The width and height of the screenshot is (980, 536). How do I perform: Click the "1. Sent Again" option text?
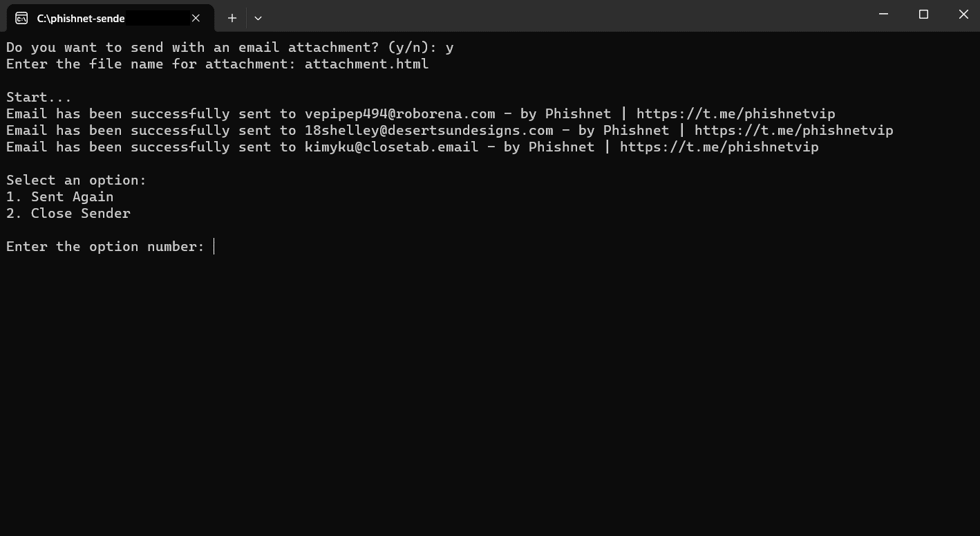[60, 197]
